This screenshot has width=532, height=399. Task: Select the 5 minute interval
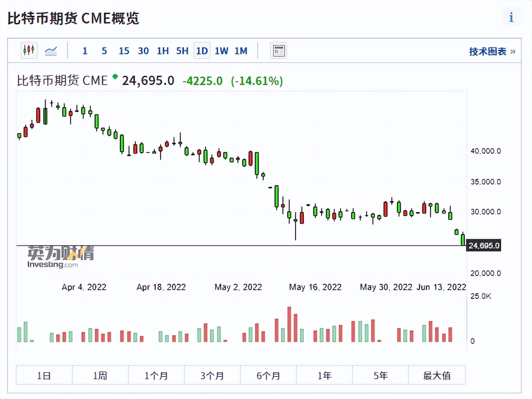[104, 51]
